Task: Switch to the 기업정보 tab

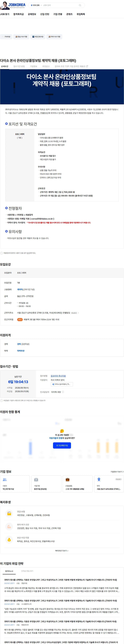Action: pyautogui.click(x=33, y=66)
